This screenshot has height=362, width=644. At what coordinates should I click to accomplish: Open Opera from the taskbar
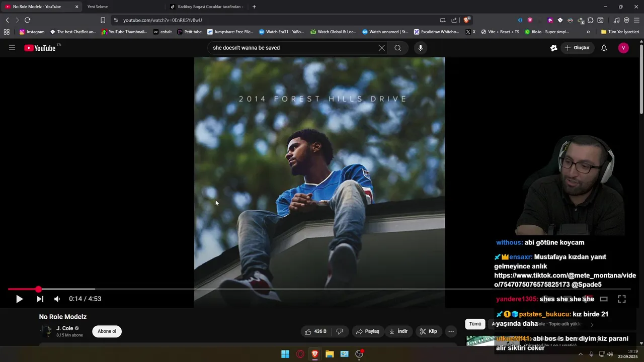click(300, 354)
